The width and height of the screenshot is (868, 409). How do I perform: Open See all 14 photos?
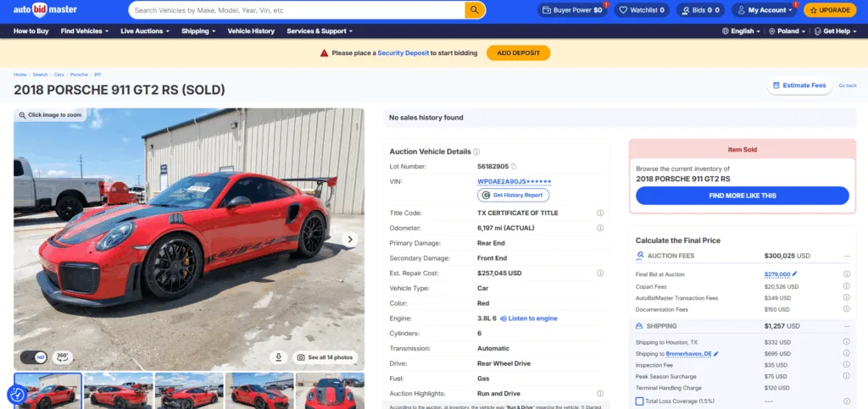click(325, 357)
